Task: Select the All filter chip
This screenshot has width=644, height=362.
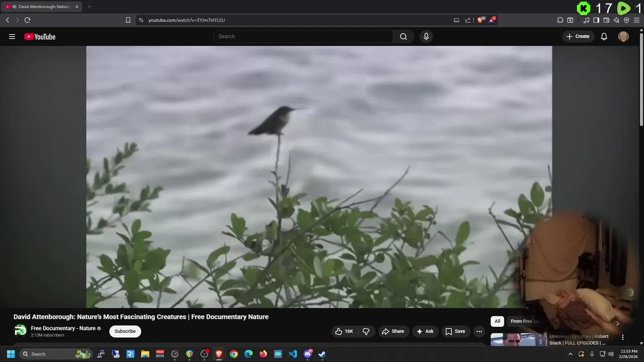Action: pyautogui.click(x=497, y=321)
